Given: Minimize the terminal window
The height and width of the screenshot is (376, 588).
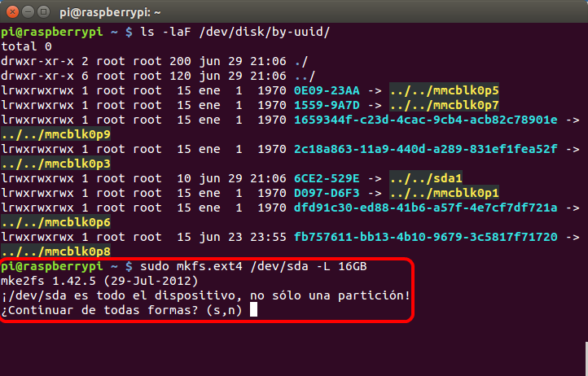Looking at the screenshot, I should (x=27, y=11).
